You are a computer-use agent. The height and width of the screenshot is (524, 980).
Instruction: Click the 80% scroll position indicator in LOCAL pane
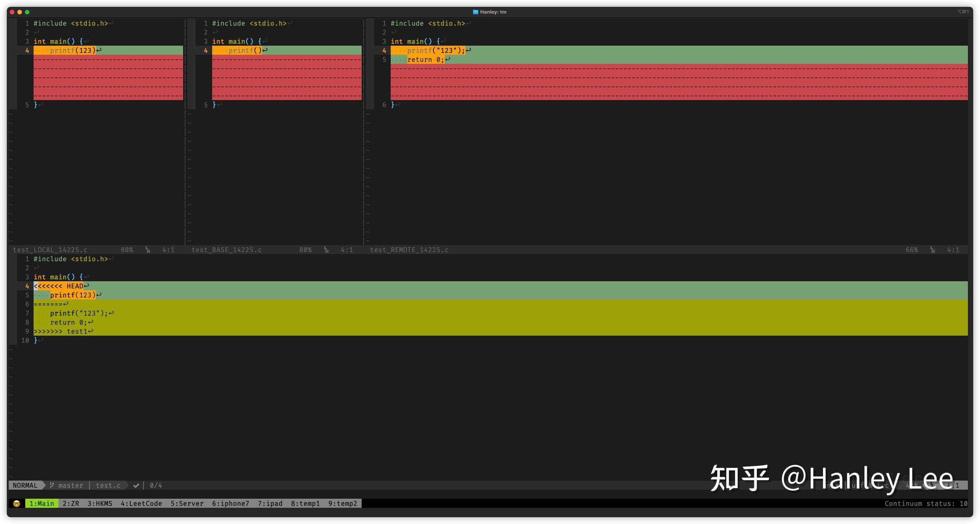(127, 250)
